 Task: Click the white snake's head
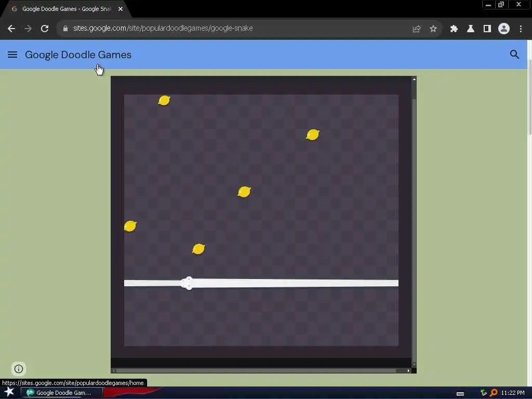187,283
